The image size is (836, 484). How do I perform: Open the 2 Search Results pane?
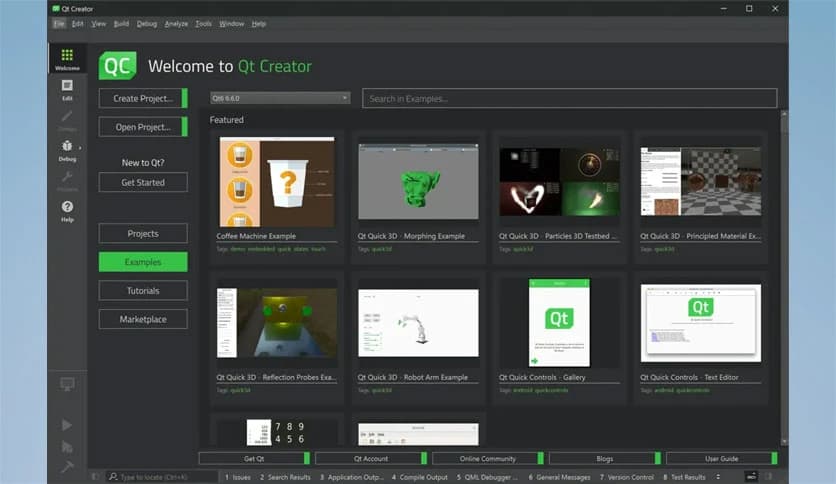[x=285, y=477]
